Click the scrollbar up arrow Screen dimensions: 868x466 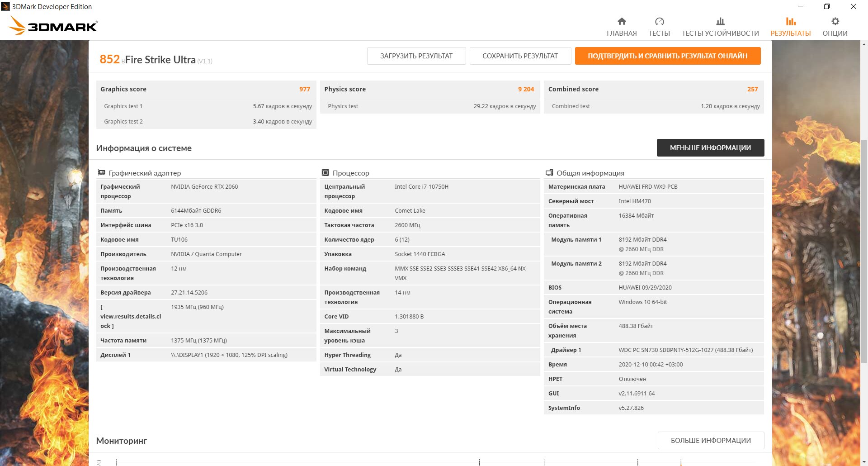(864, 44)
